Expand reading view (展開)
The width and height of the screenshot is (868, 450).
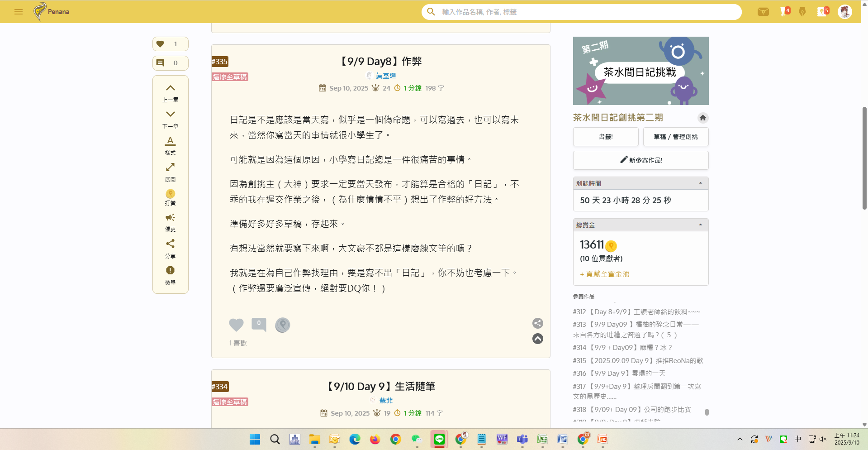click(x=171, y=172)
